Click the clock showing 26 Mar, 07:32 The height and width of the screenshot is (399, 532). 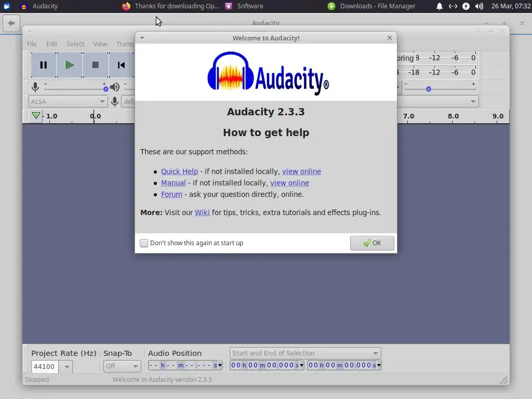point(511,6)
